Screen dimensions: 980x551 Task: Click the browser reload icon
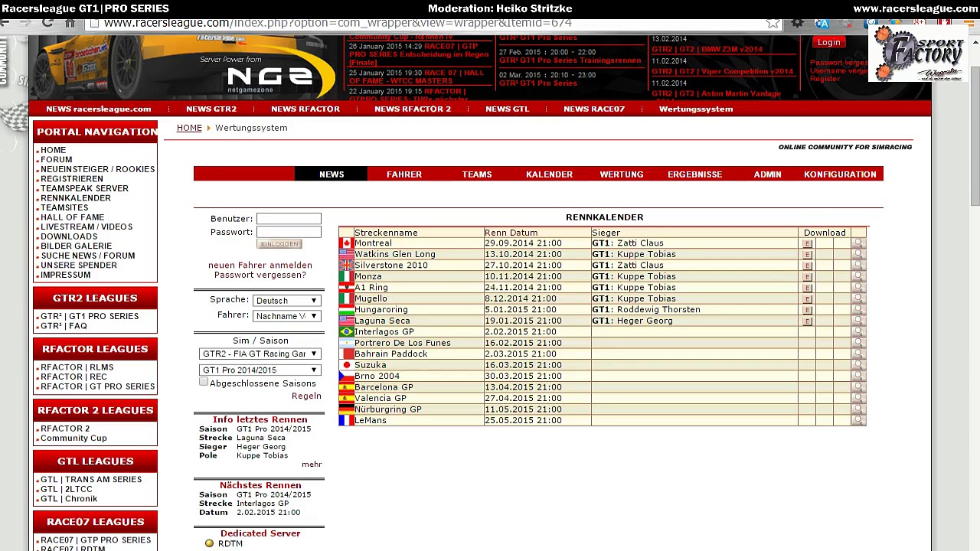(47, 23)
